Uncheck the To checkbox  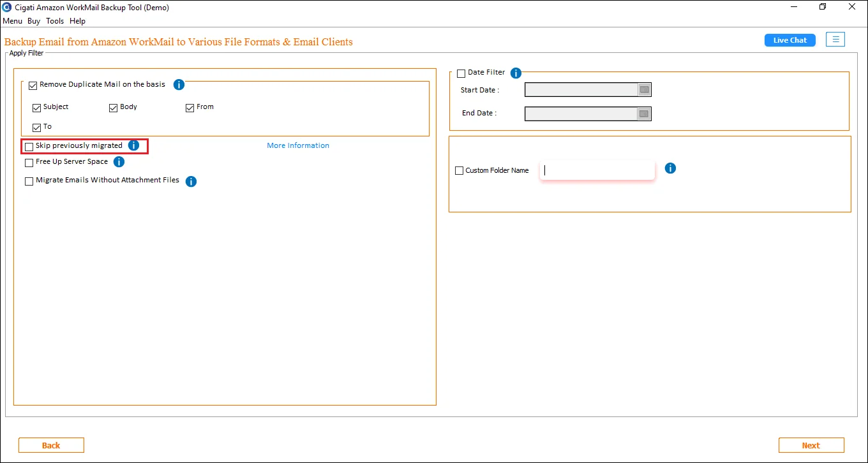click(x=36, y=128)
